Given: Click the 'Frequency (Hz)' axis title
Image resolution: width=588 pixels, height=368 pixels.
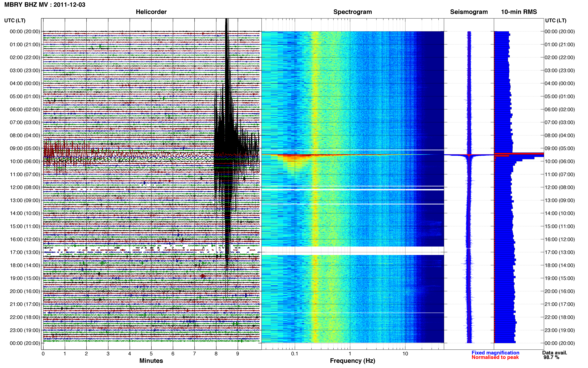Looking at the screenshot, I should 352,361.
